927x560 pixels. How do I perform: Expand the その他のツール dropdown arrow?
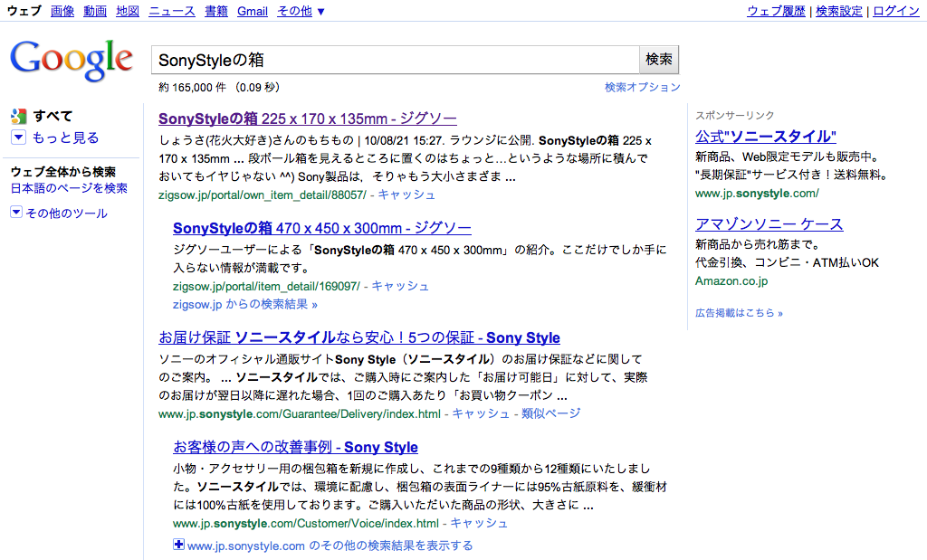[16, 212]
